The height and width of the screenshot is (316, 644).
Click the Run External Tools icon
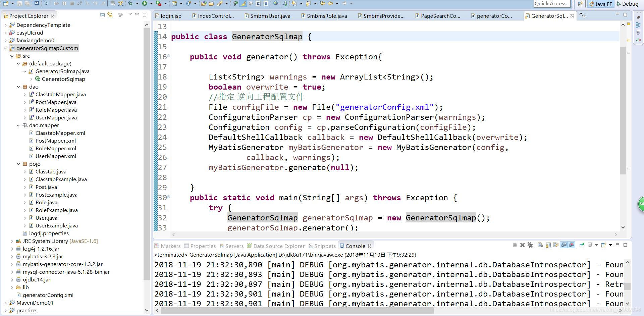click(x=159, y=3)
